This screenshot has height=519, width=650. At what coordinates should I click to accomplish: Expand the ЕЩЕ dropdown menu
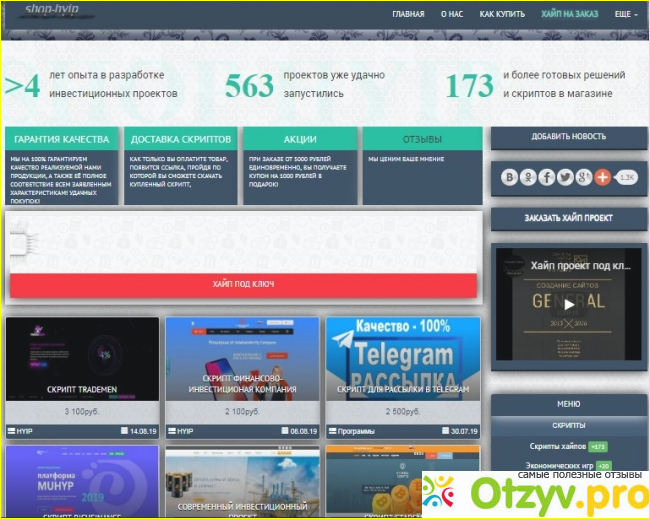click(x=626, y=15)
